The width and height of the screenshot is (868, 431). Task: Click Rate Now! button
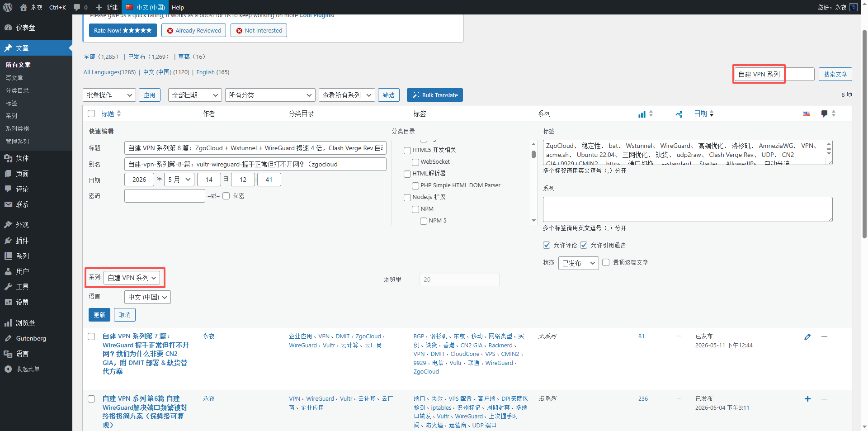[123, 30]
